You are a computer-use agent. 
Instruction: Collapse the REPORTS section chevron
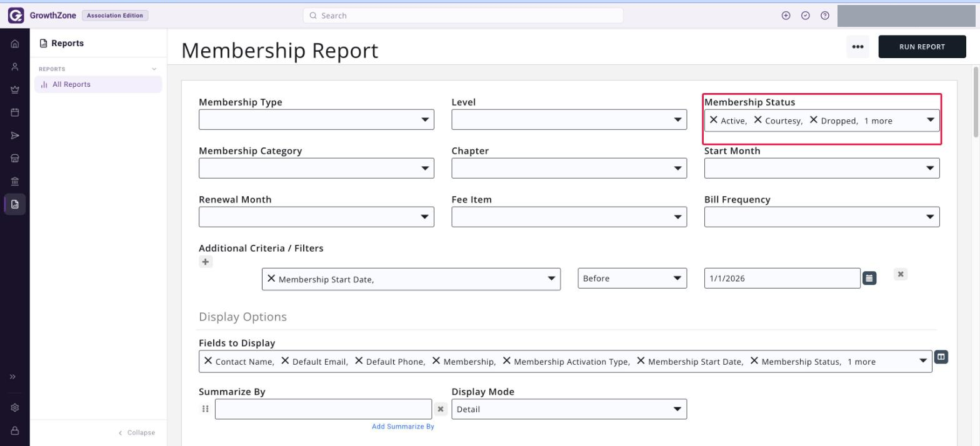coord(154,69)
